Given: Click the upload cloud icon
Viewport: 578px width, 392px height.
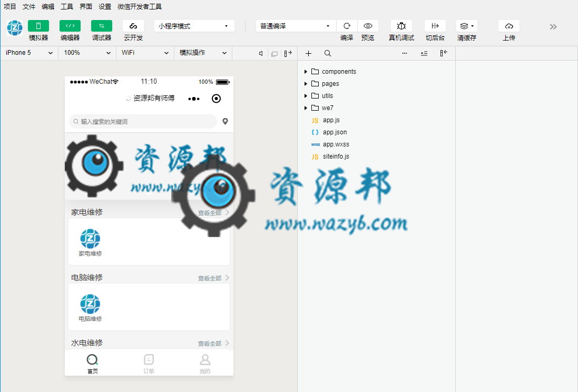Looking at the screenshot, I should tap(509, 26).
